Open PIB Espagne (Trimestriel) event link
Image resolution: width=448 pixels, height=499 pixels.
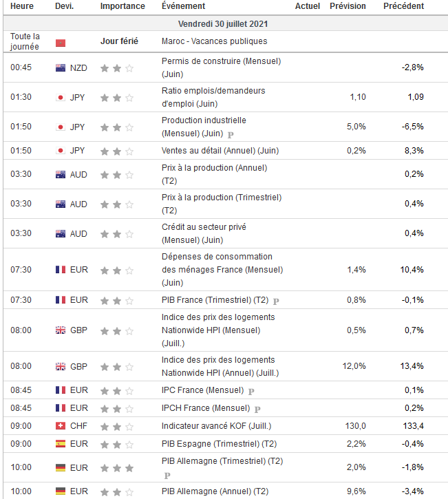click(x=219, y=444)
